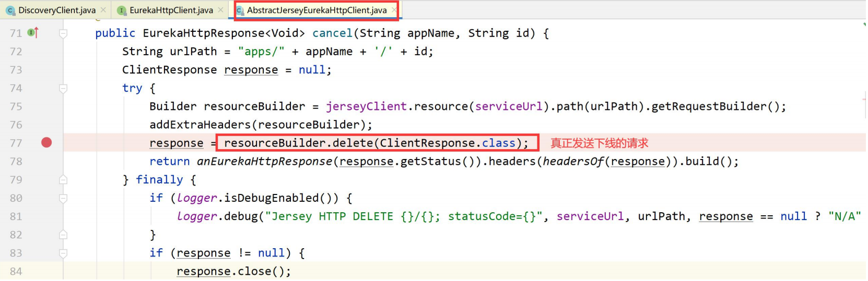Click the headersOf method call
868x281 pixels.
click(573, 162)
